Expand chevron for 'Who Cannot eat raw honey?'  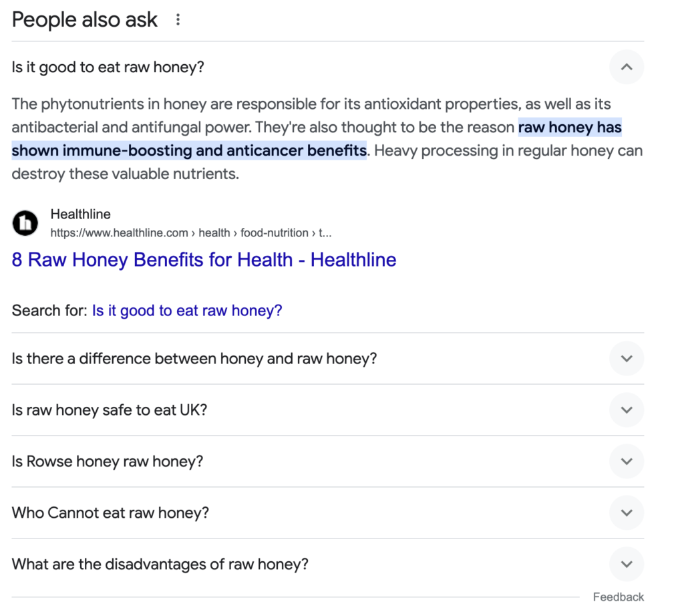(627, 512)
